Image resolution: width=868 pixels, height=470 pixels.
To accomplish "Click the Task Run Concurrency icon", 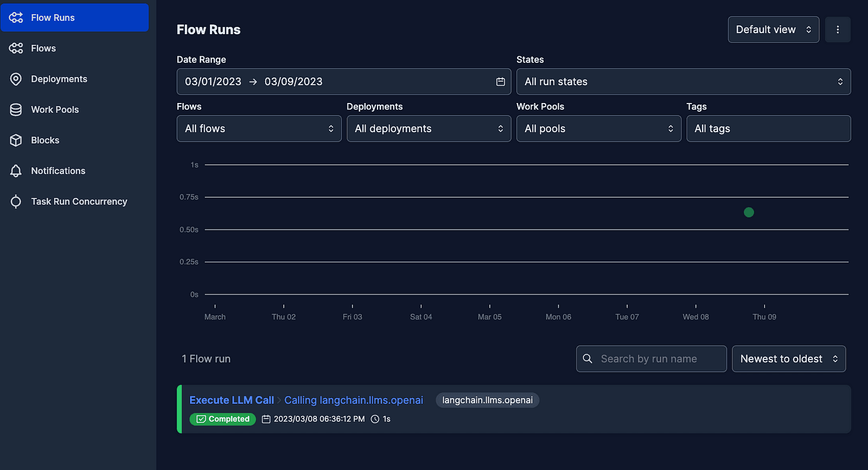I will (16, 202).
